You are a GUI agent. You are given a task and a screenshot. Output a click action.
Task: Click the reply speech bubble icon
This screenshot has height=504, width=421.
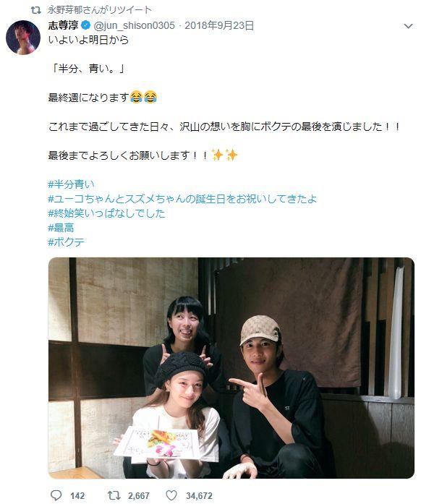pos(56,495)
